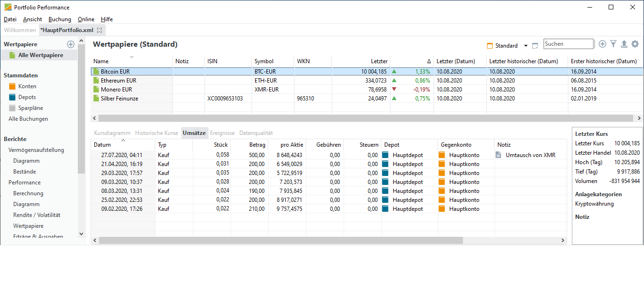Viewport: 644px width, 283px height.
Task: Click the Monero EUR security icon
Action: click(97, 90)
